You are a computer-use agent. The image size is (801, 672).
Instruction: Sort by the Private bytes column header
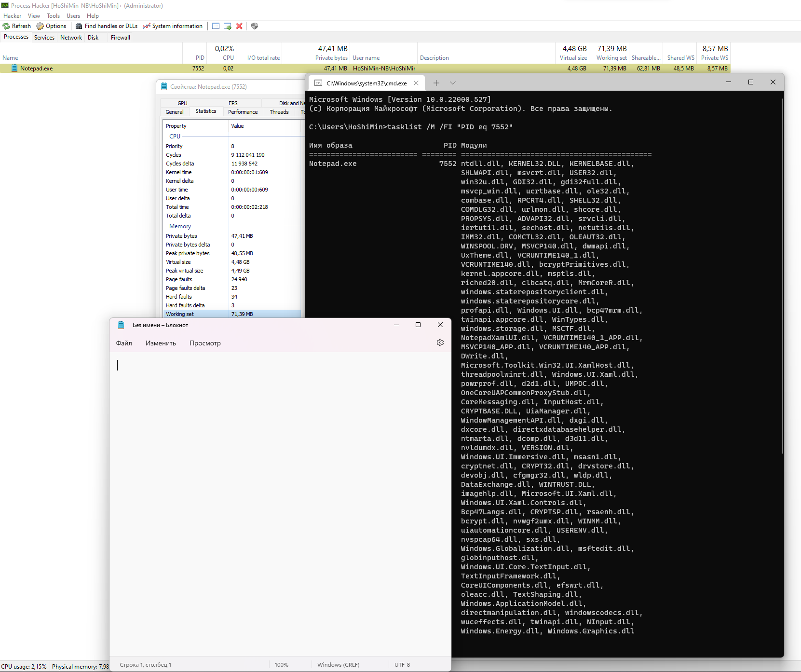click(331, 58)
